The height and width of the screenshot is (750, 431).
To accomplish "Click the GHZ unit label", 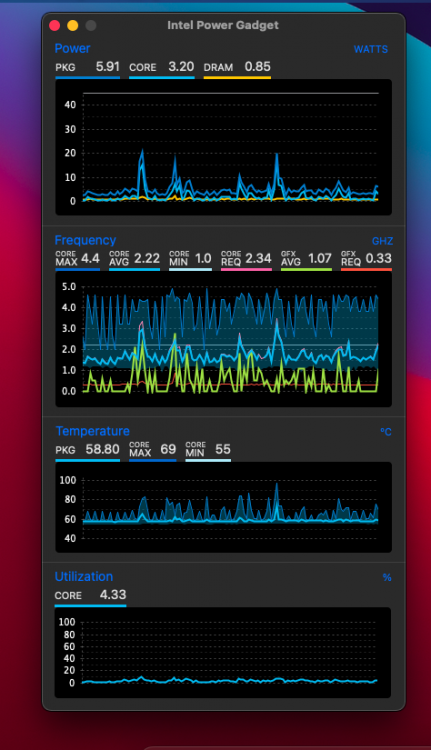I will (x=382, y=241).
